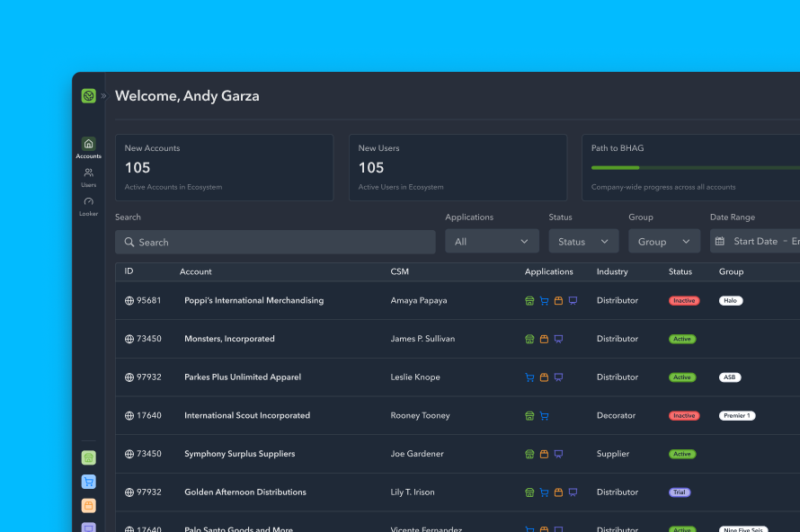The image size is (800, 532).
Task: Select the blue shopping cart icon in the sidebar
Action: coord(88,482)
